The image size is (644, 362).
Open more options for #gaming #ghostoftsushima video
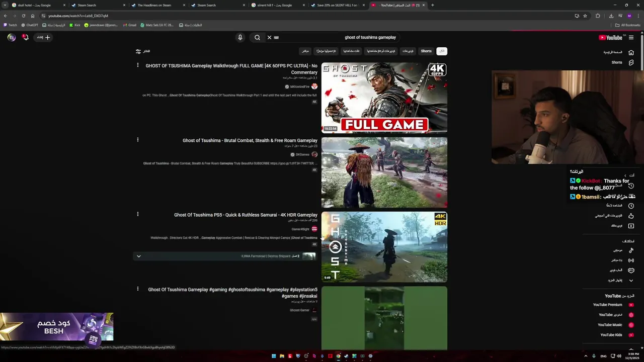pos(137,289)
